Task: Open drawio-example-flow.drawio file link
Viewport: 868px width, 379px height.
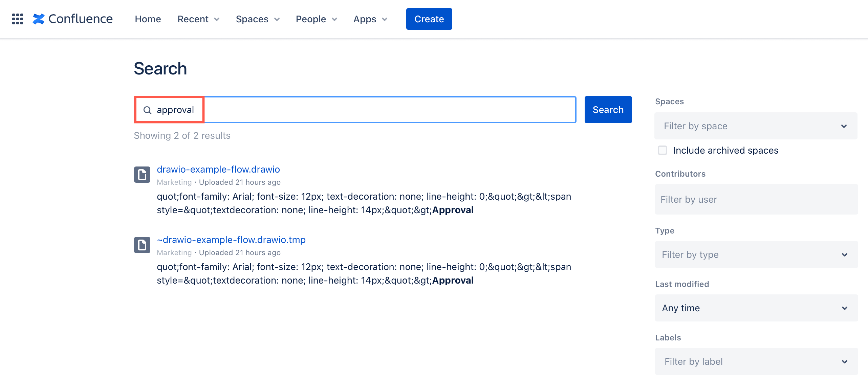Action: (218, 169)
